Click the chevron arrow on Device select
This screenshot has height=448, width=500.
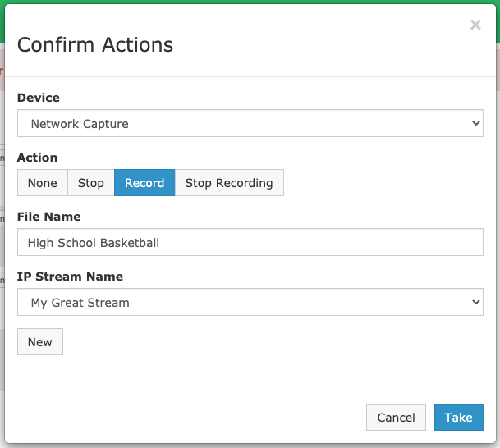click(x=476, y=124)
